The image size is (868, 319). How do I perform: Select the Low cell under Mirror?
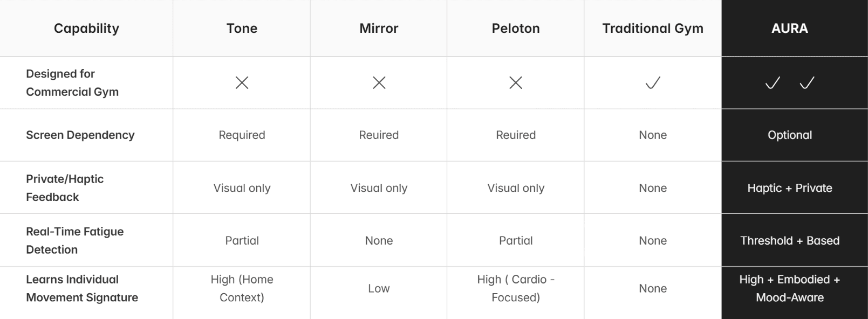(379, 288)
